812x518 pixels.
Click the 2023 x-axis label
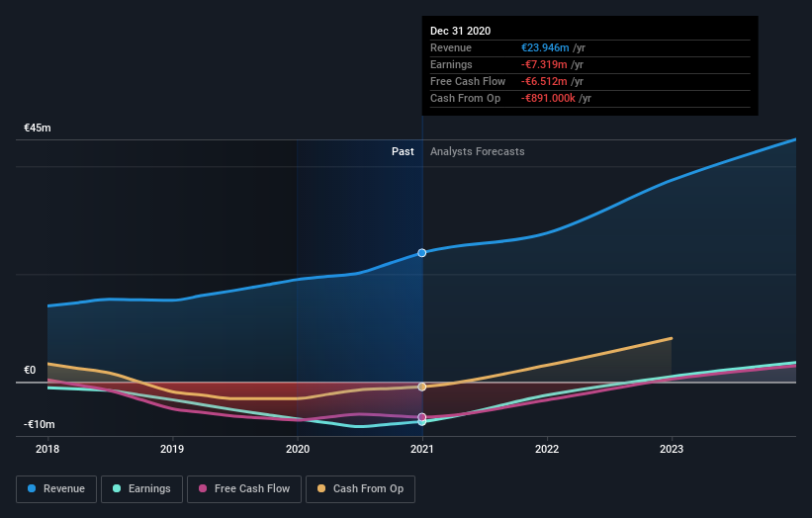pyautogui.click(x=672, y=449)
